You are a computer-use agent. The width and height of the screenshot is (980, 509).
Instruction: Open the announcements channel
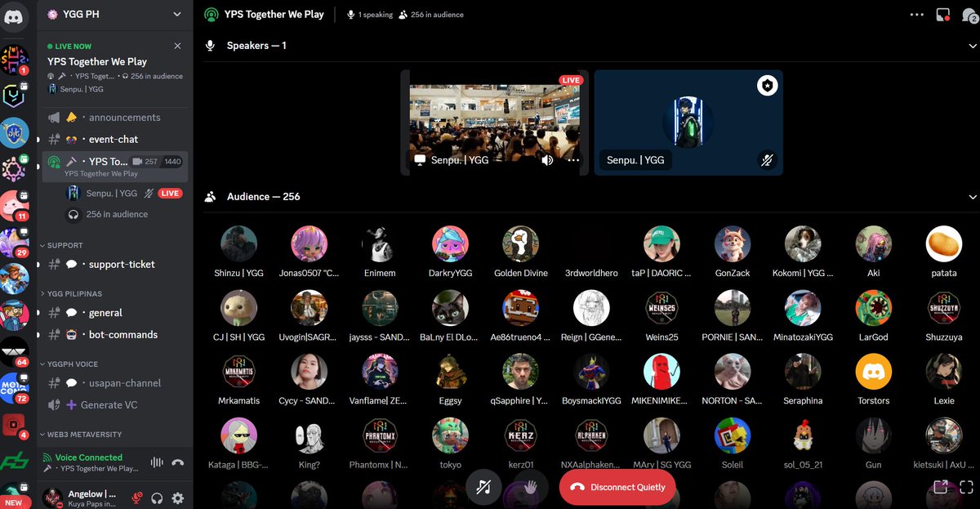tap(114, 118)
